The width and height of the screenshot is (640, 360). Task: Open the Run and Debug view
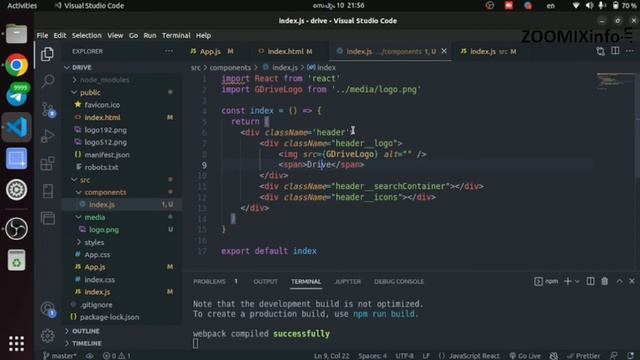(47, 136)
